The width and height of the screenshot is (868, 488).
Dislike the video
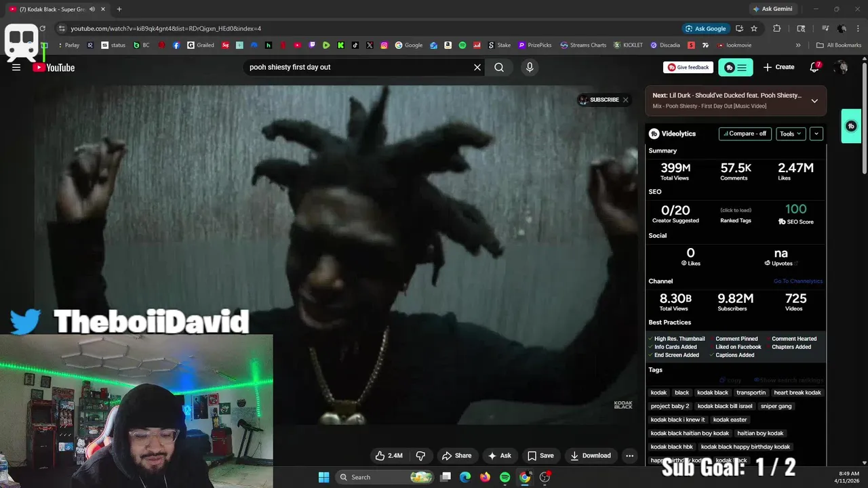tap(420, 455)
